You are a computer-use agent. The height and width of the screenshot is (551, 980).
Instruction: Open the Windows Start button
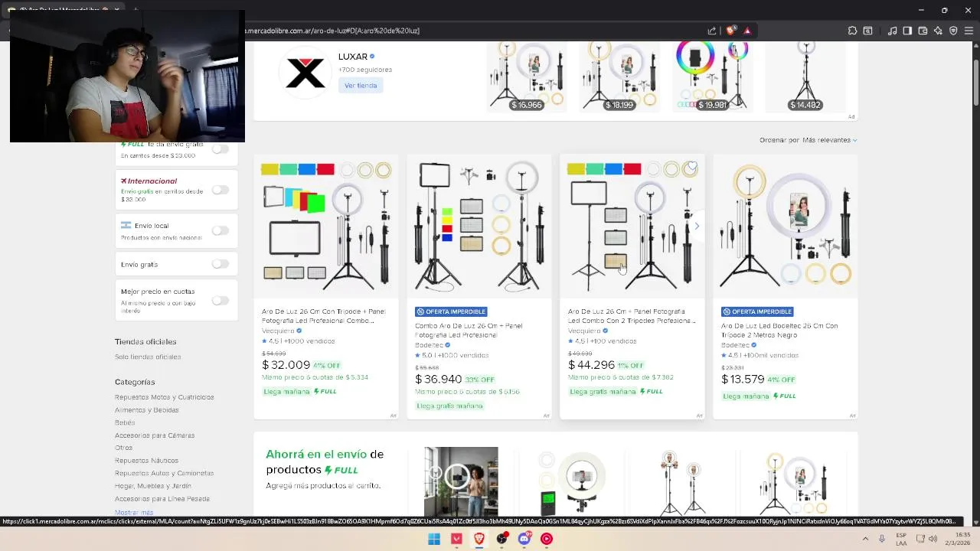click(x=434, y=539)
